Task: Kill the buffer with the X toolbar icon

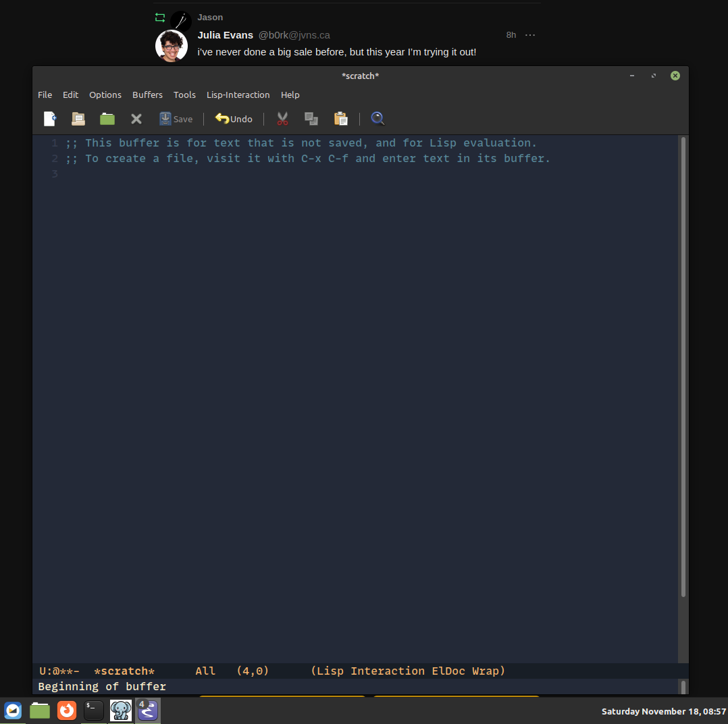Action: [x=136, y=119]
